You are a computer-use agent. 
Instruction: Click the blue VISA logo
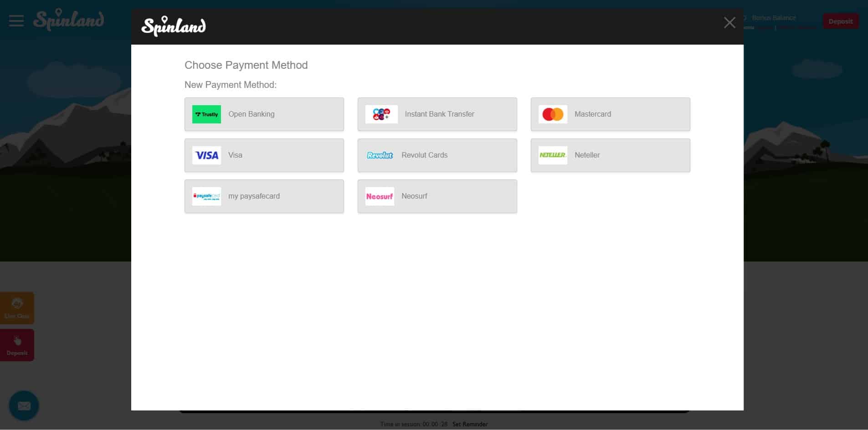coord(206,155)
